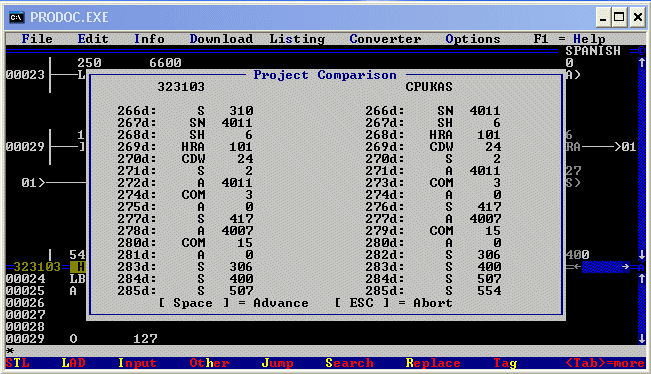Click the PRODOC.EXE console icon in title bar
The image size is (651, 374).
(17, 17)
